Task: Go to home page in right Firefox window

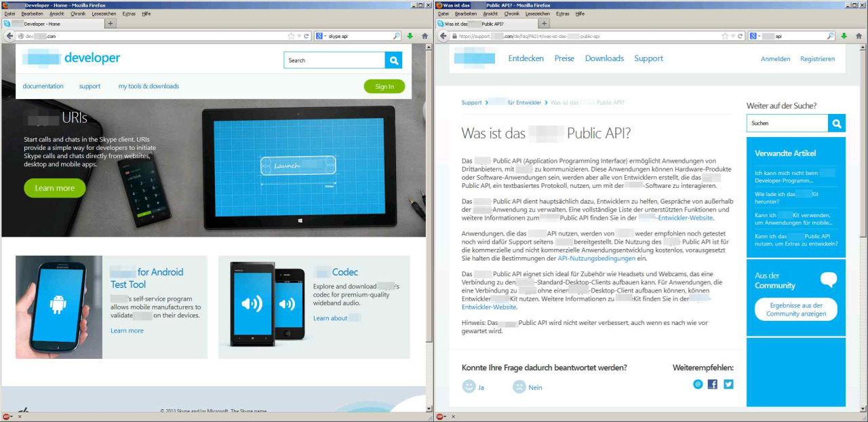Action: [x=859, y=36]
